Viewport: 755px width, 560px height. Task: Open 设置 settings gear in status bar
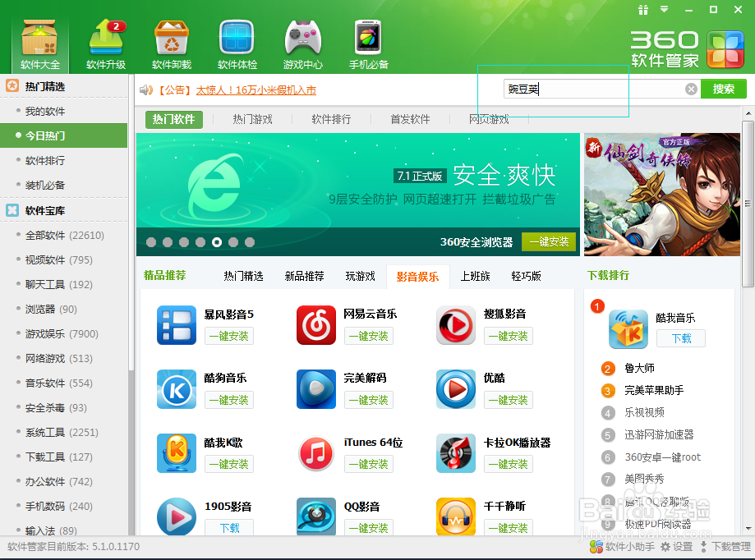coord(676,547)
